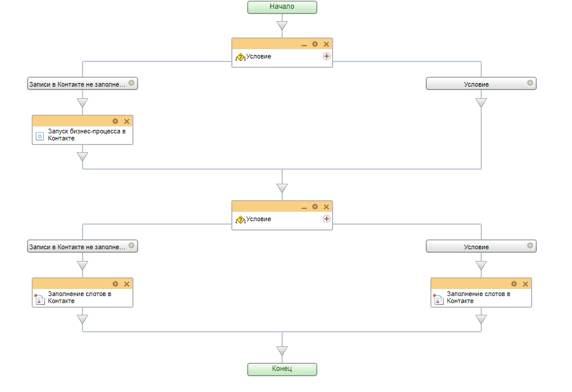The image size is (572, 392).
Task: Collapse the second Условие condition block
Action: 304,207
